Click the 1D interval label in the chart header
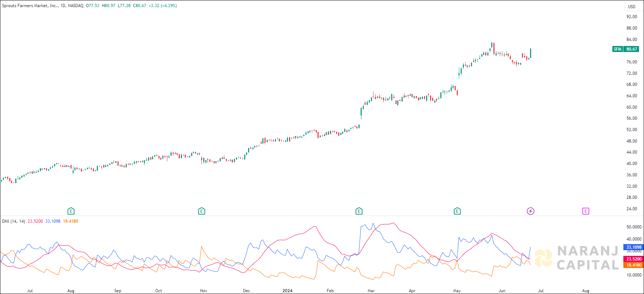This screenshot has height=294, width=644. pos(63,6)
